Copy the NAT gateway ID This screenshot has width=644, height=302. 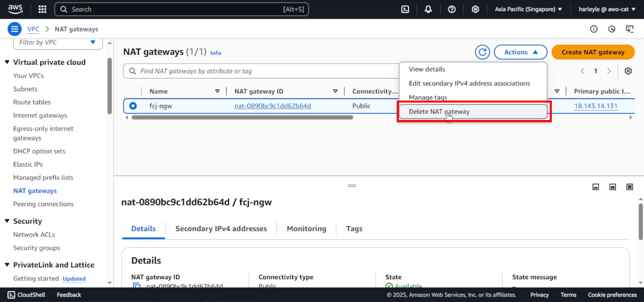(137, 286)
